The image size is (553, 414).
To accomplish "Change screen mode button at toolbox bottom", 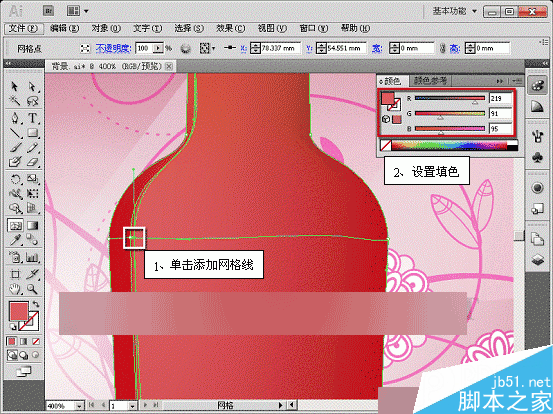I will [23, 371].
